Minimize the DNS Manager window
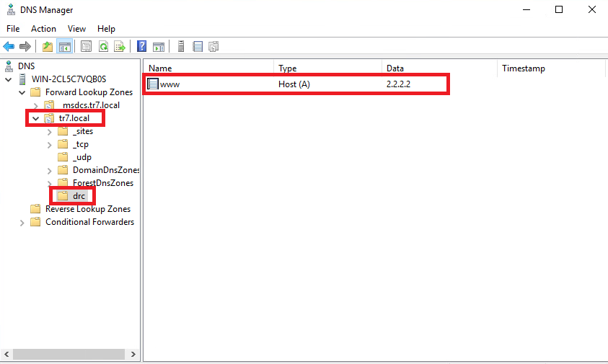This screenshot has width=608, height=364. [527, 9]
